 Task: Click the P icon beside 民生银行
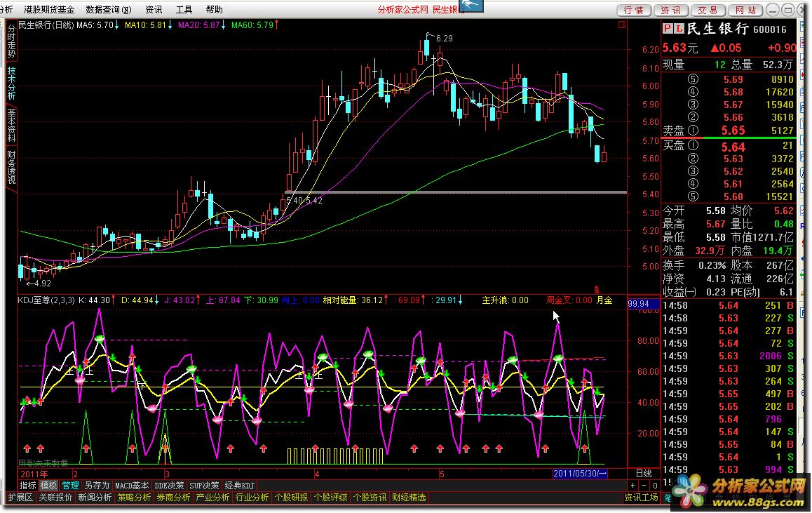668,29
